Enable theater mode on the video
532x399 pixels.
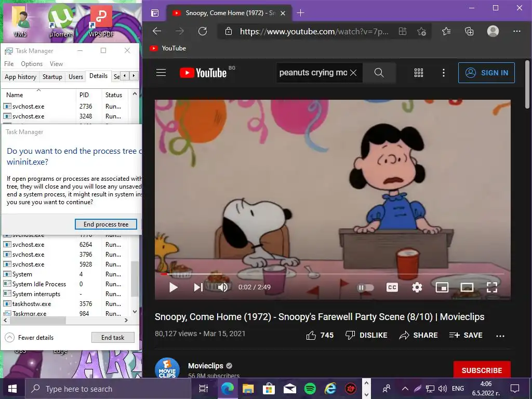click(467, 287)
